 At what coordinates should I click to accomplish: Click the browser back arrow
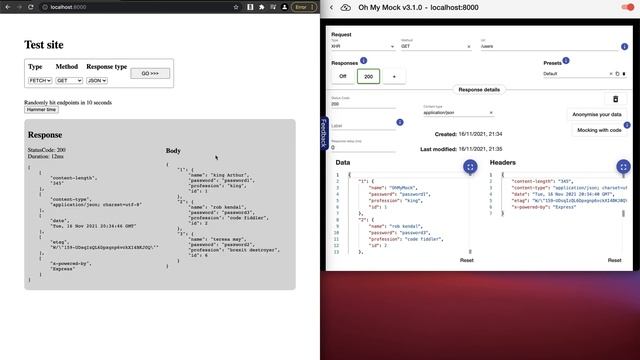(x=8, y=7)
